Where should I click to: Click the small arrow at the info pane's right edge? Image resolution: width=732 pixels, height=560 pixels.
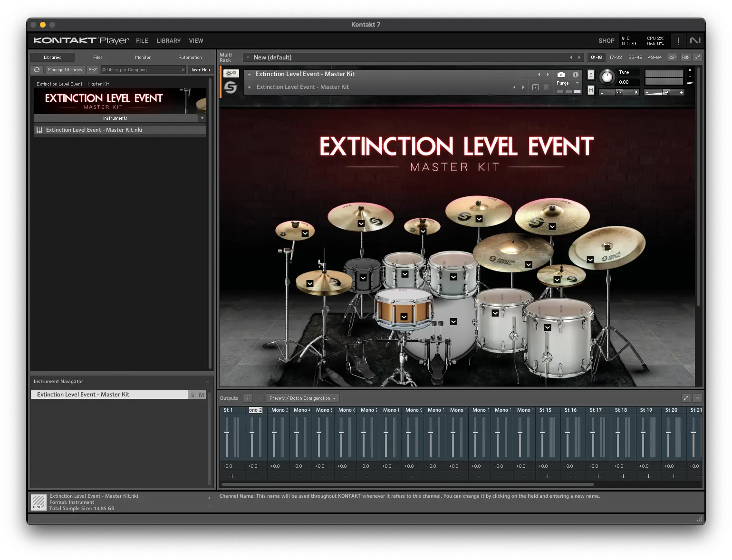click(x=209, y=498)
